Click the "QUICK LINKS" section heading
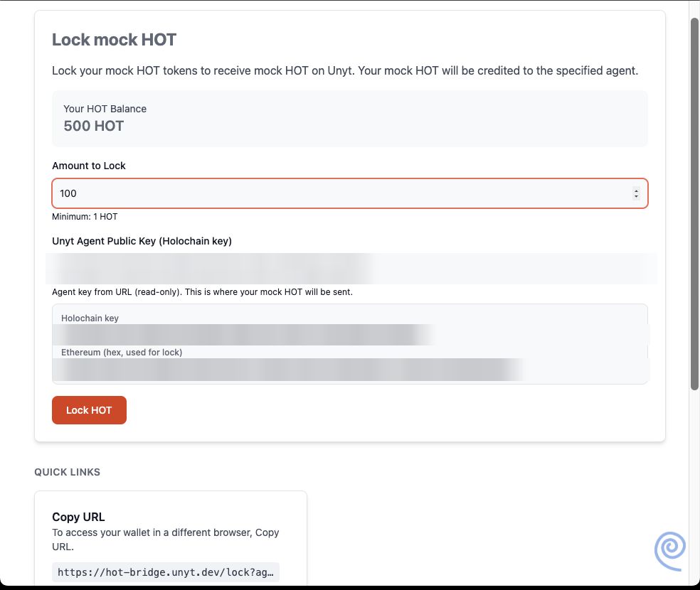 click(x=68, y=472)
